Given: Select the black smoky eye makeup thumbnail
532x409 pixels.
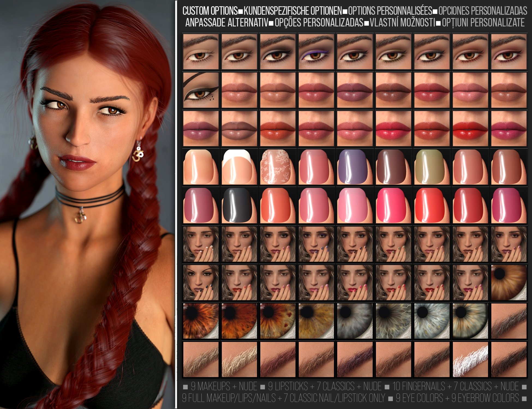Looking at the screenshot, I should pyautogui.click(x=278, y=52).
